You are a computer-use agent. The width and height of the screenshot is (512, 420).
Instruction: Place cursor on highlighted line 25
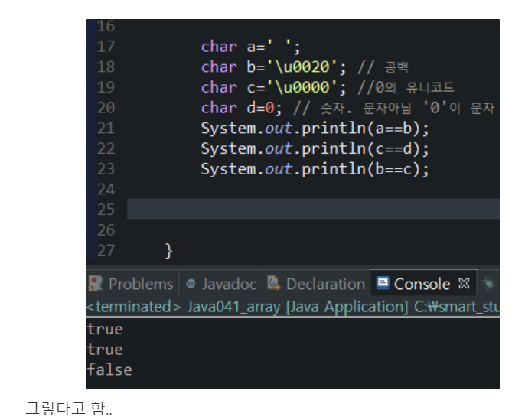(313, 209)
